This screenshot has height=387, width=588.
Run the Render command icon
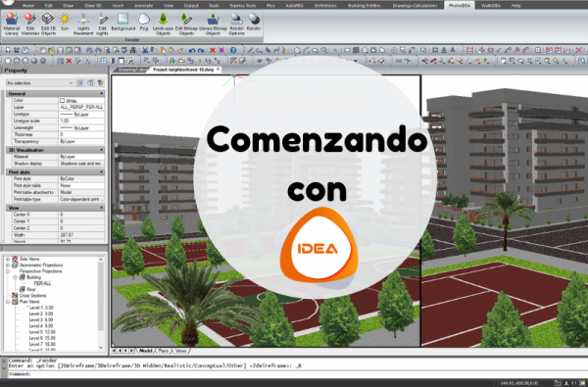[254, 22]
